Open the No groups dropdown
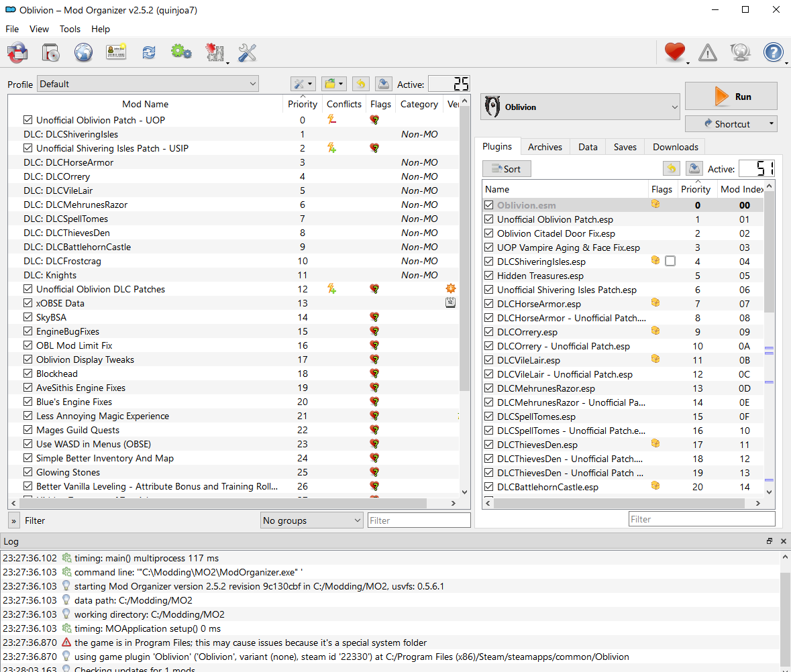The image size is (791, 672). tap(312, 520)
